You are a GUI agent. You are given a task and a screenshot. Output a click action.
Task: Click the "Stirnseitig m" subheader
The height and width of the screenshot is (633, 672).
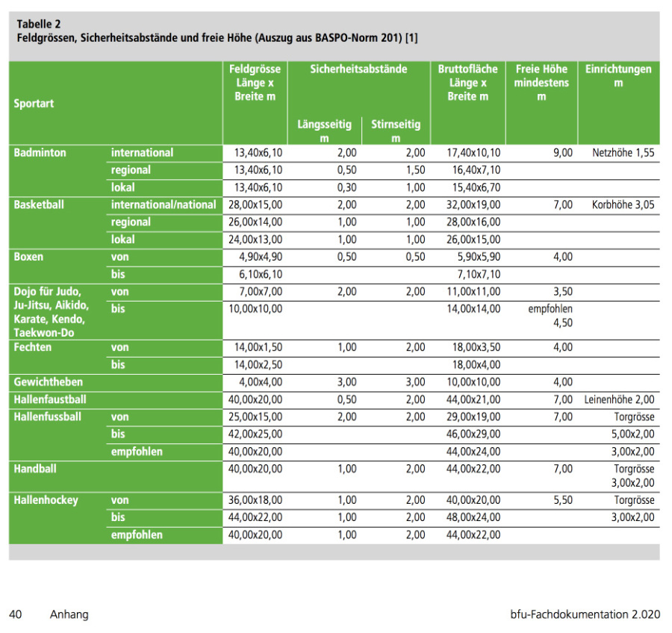click(x=396, y=131)
